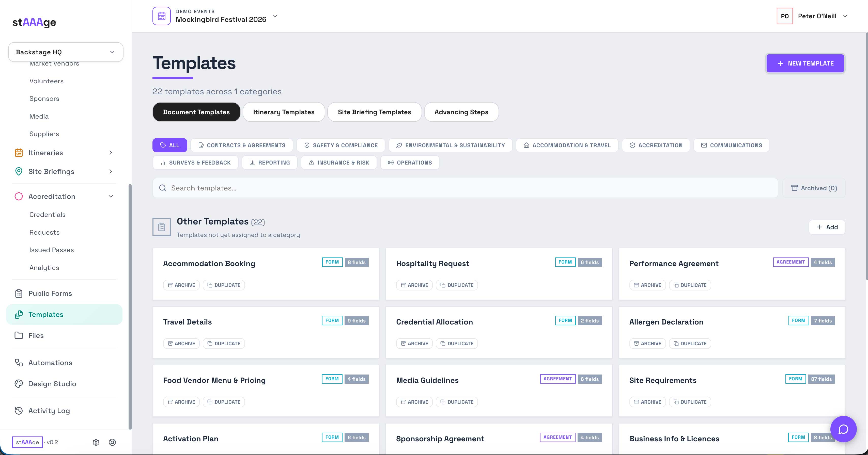Click the Public Forms clipboard icon

[19, 293]
